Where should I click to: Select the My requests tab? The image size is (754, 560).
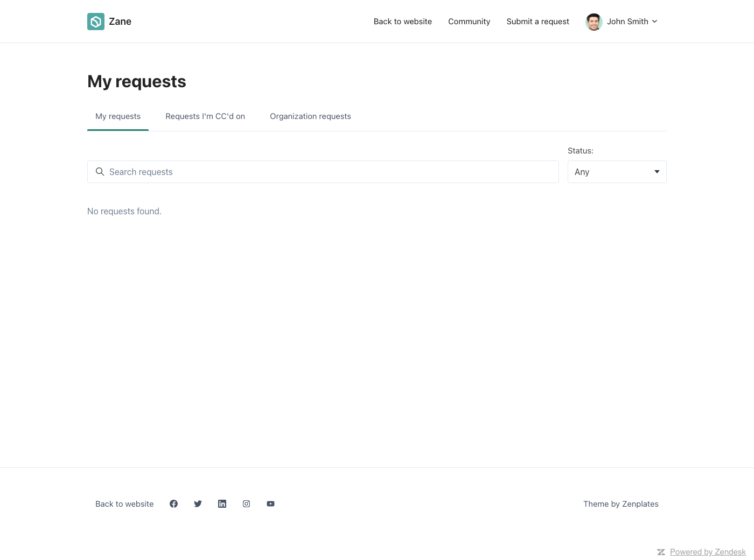point(118,116)
